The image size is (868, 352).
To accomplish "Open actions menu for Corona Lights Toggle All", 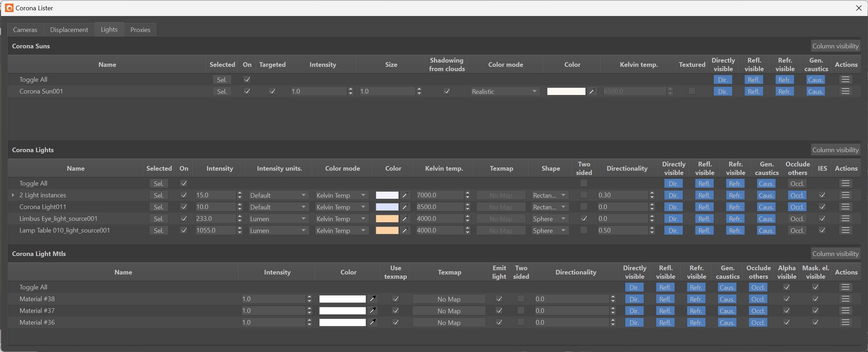I will (x=846, y=183).
